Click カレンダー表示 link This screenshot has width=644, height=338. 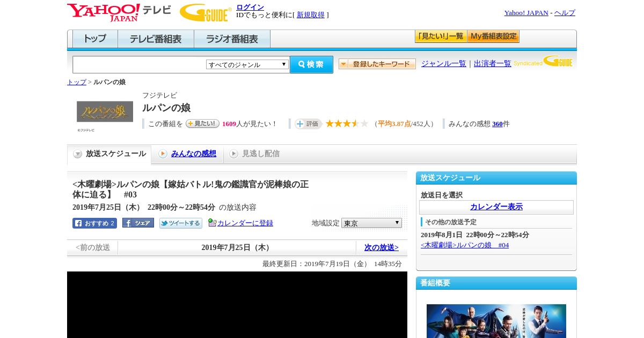(x=496, y=207)
